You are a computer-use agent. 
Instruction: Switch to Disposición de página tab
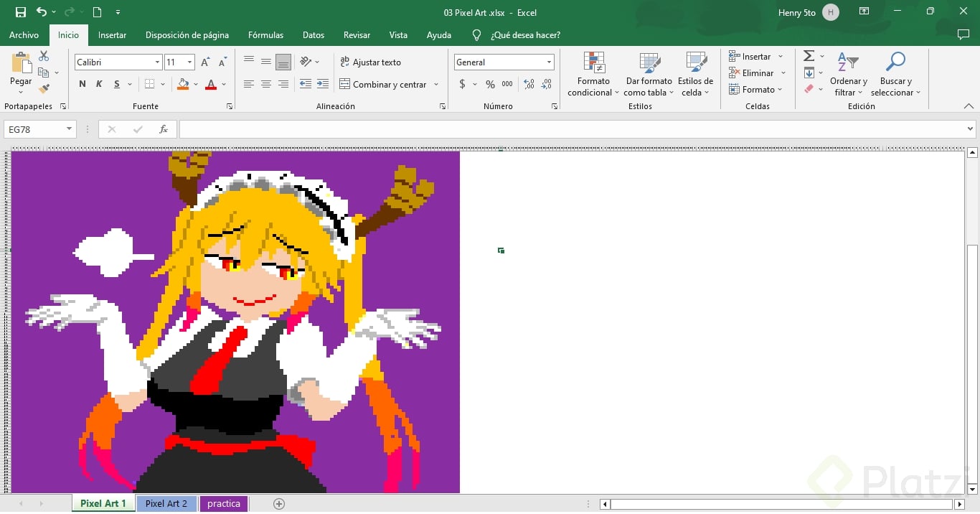187,34
